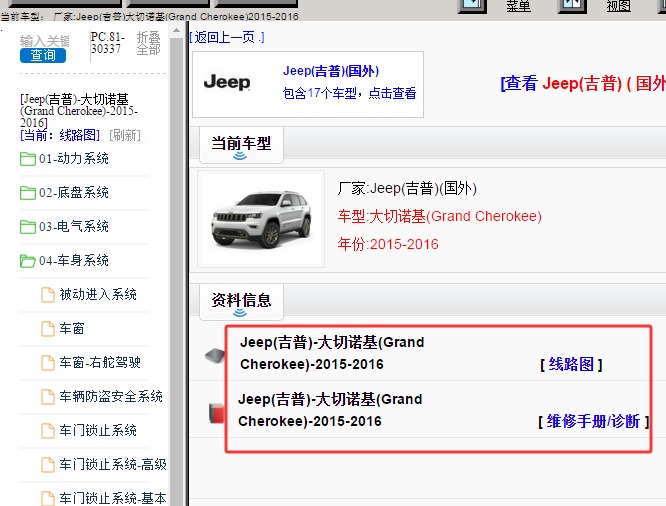Image resolution: width=666 pixels, height=506 pixels.
Task: Click the Grand Cherokee vehicle thumbnail
Action: [x=261, y=219]
